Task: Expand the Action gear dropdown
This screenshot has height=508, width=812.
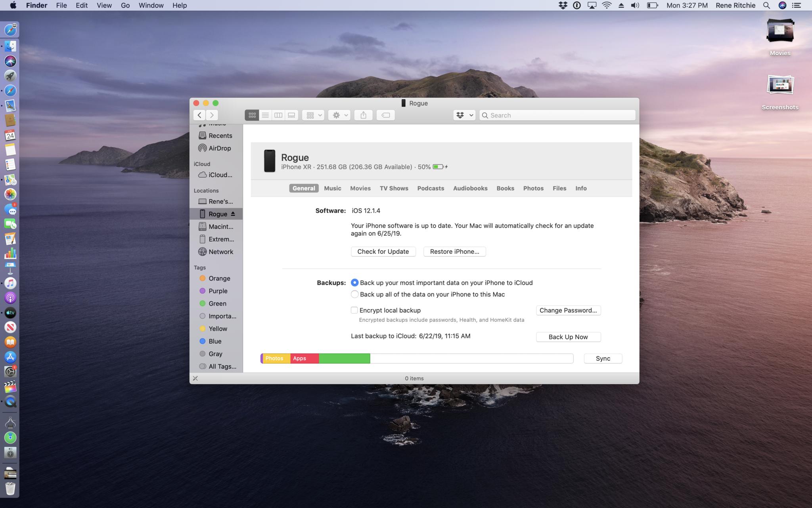Action: (x=339, y=115)
